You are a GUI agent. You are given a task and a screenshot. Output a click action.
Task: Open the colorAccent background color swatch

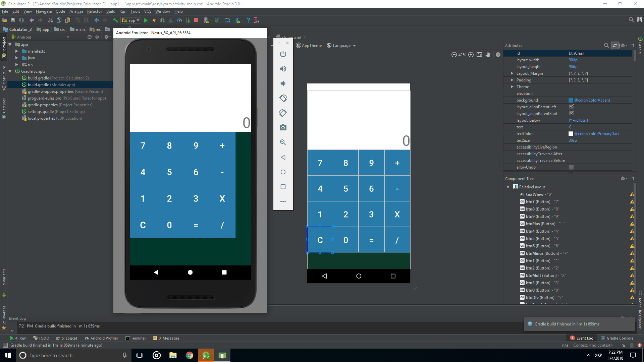coord(571,100)
